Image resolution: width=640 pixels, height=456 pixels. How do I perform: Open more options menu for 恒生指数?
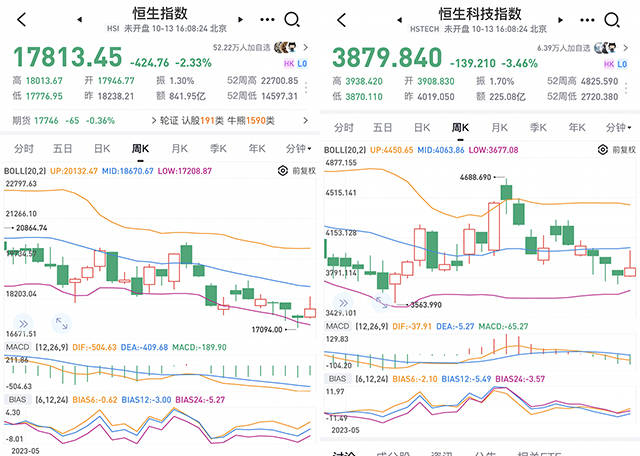pos(264,19)
